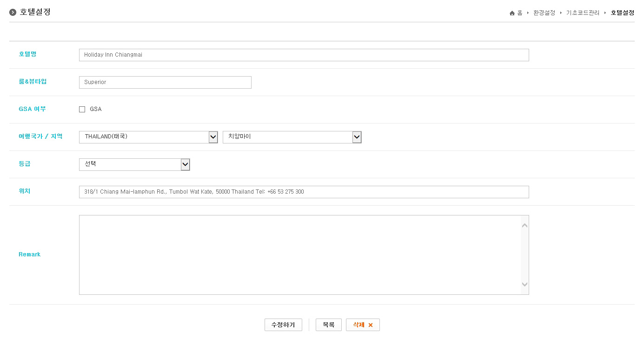The image size is (644, 345).
Task: Focus the 호텔명 field with Holiday Inn Chiangmai
Action: [304, 55]
